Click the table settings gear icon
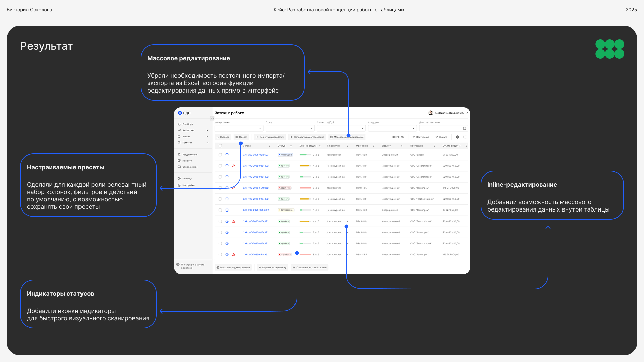The height and width of the screenshot is (362, 644). pos(457,137)
